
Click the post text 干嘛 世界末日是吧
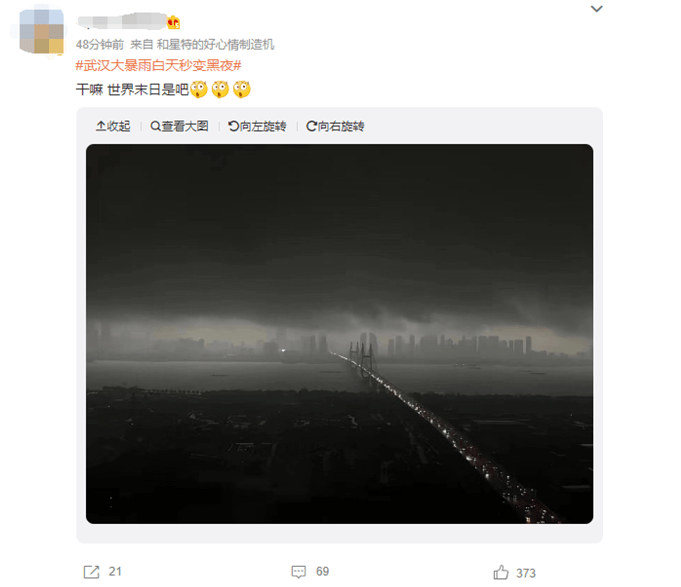click(132, 89)
